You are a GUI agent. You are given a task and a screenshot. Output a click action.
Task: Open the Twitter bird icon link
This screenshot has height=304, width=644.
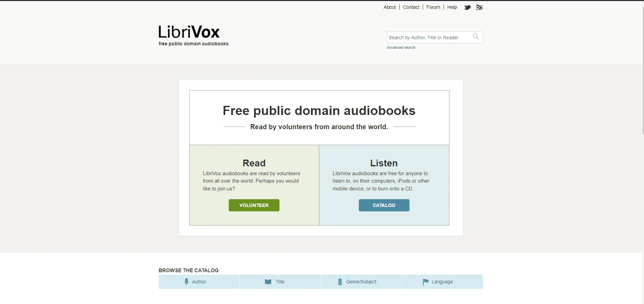(467, 7)
